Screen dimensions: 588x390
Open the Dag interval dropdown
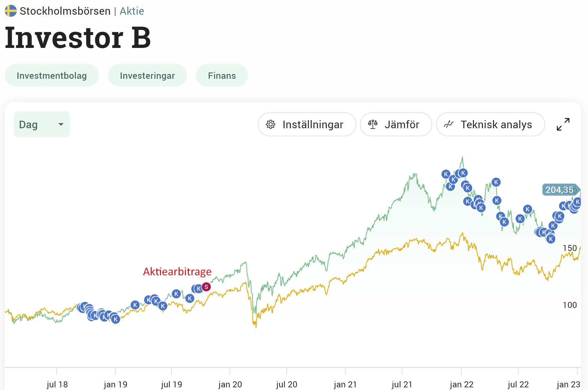point(42,124)
